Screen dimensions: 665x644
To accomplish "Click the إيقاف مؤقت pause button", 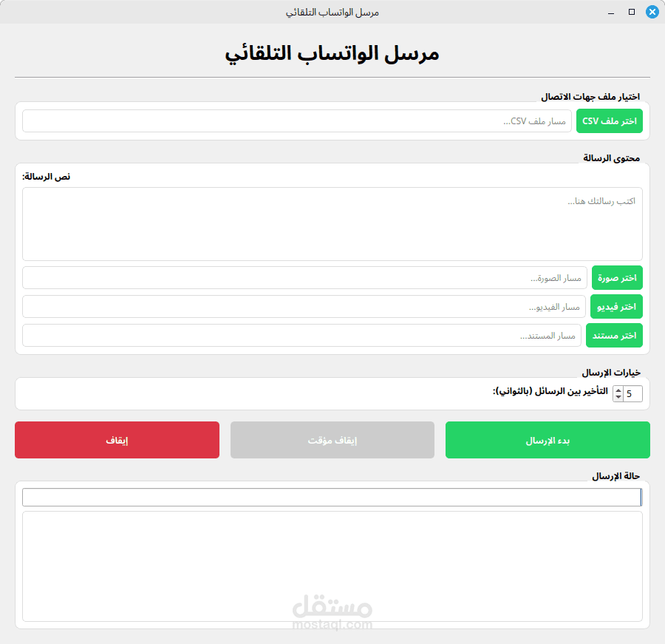I will click(332, 440).
